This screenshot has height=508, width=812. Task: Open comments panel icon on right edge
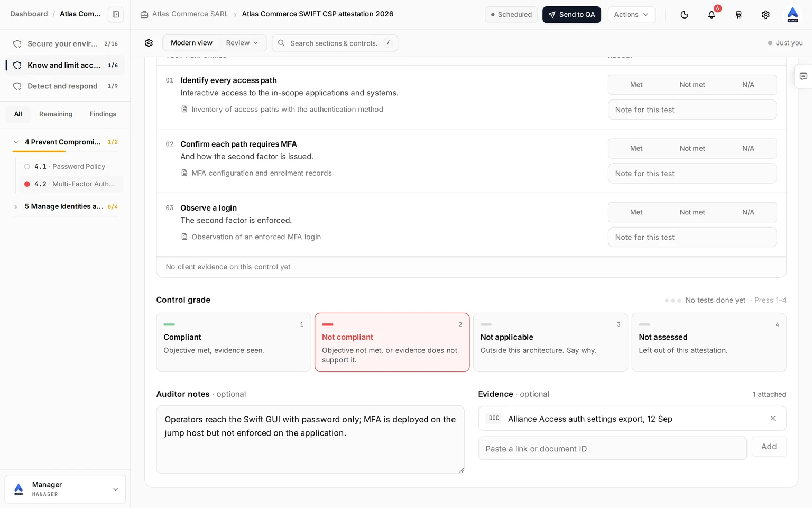click(803, 76)
